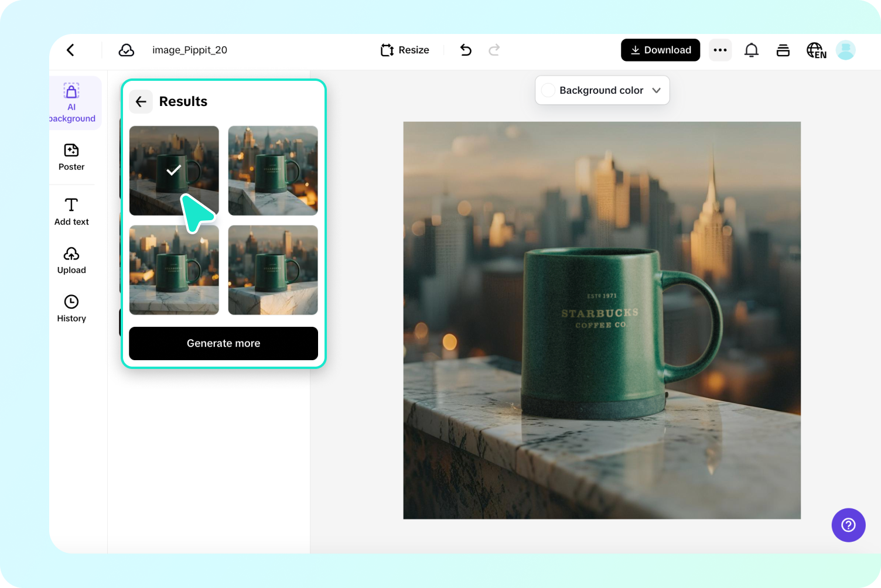Expand the Background color dropdown
Image resolution: width=881 pixels, height=588 pixels.
602,90
